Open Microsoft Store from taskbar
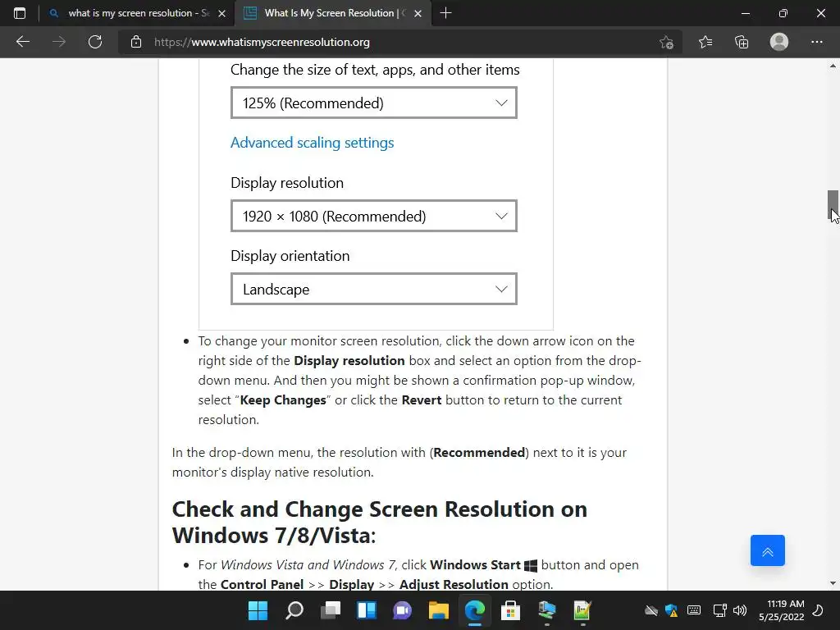Viewport: 840px width, 630px height. [x=510, y=610]
